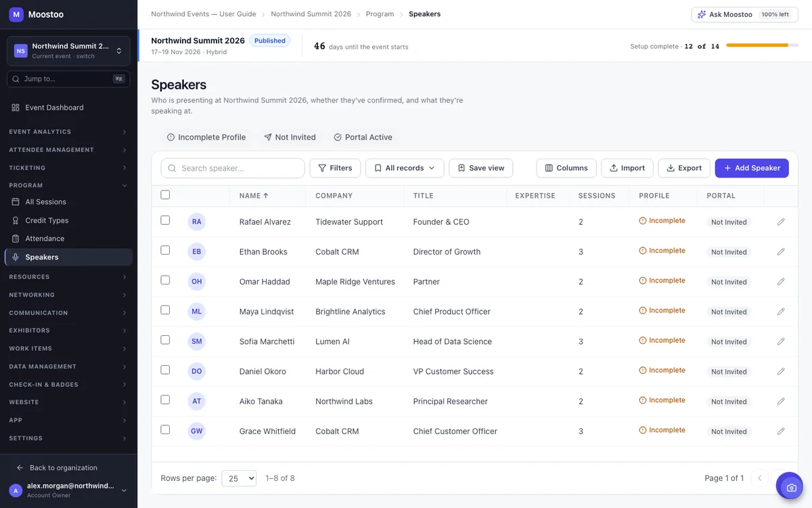Click the Import button
This screenshot has height=508, width=812.
click(627, 168)
